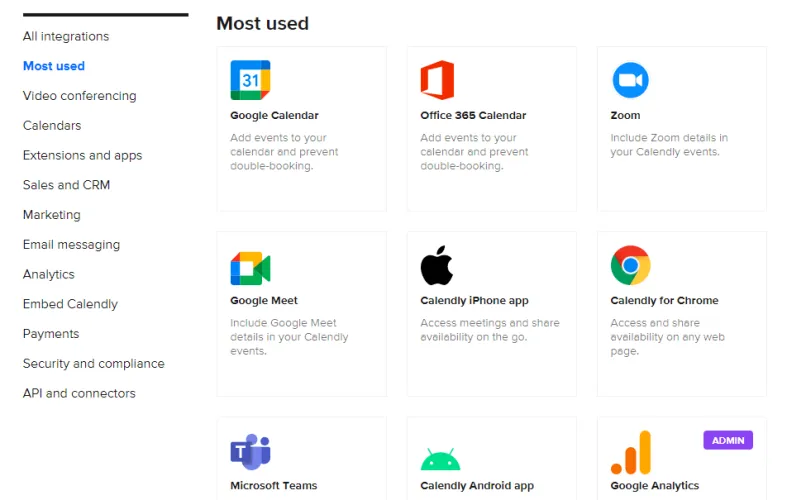Click the Google Calendar icon

(250, 80)
